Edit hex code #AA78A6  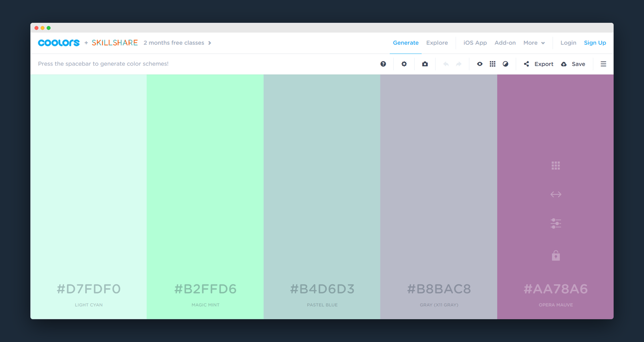556,289
